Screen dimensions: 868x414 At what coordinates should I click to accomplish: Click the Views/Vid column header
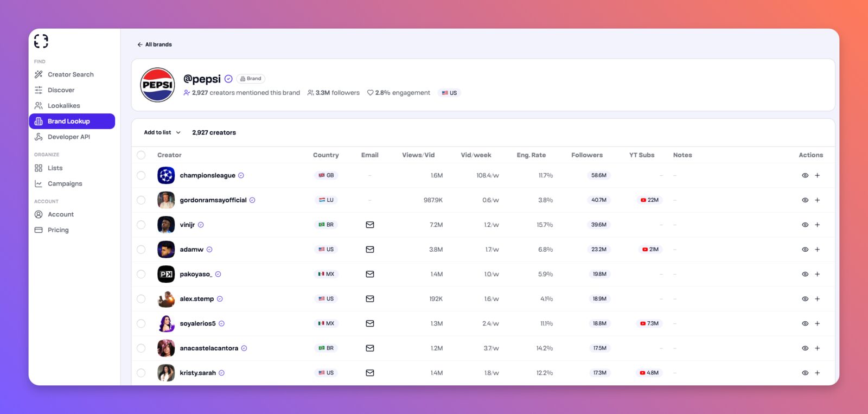tap(418, 155)
